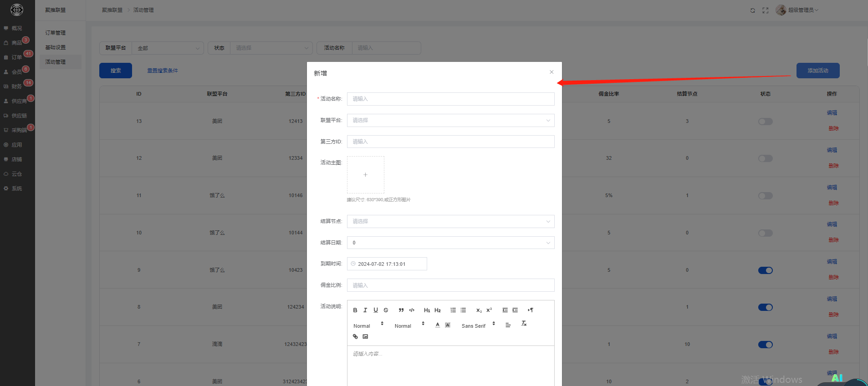Open the Sans Serif font dropdown

click(478, 325)
